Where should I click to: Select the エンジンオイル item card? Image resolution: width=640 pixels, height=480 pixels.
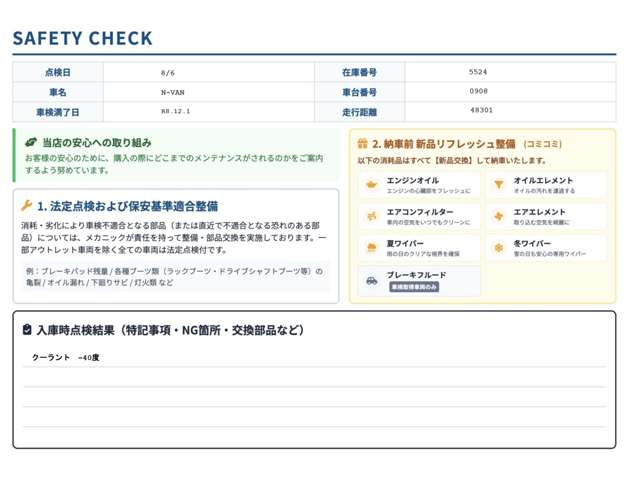(419, 185)
